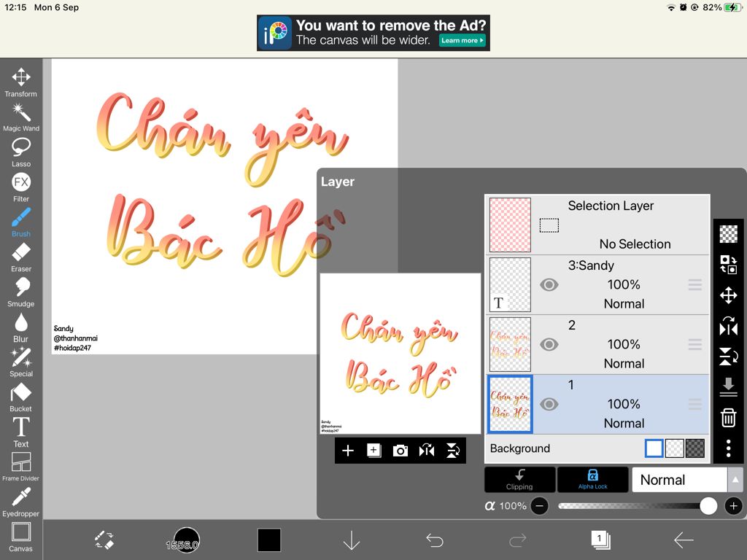Viewport: 747px width, 560px height.
Task: Select dark transparent background option
Action: point(695,448)
